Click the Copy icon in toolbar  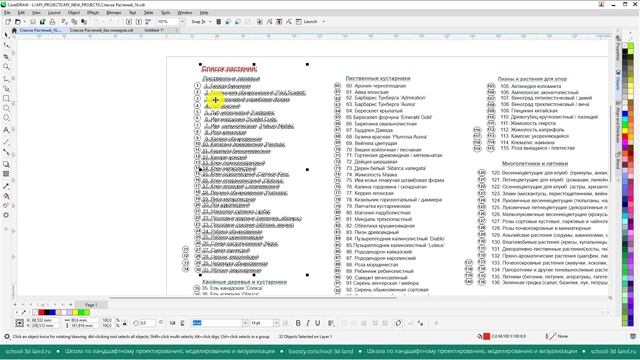click(74, 22)
